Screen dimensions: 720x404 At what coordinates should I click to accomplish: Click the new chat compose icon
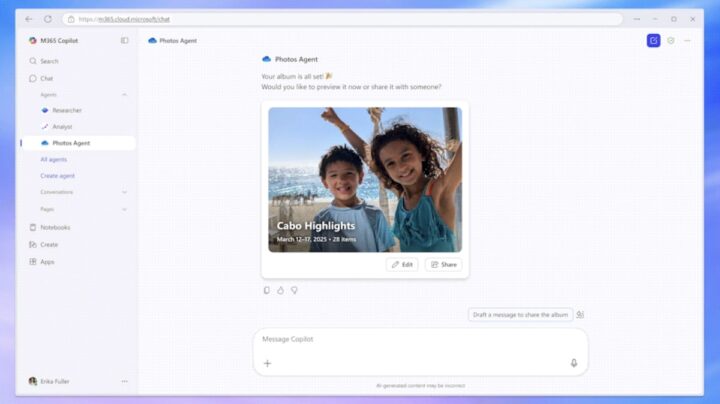pyautogui.click(x=653, y=41)
